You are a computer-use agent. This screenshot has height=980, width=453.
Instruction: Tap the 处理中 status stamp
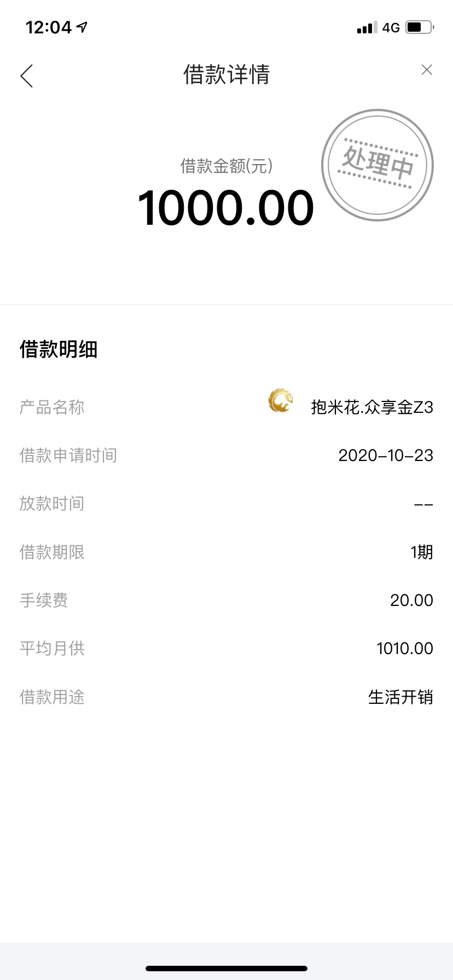[x=377, y=165]
